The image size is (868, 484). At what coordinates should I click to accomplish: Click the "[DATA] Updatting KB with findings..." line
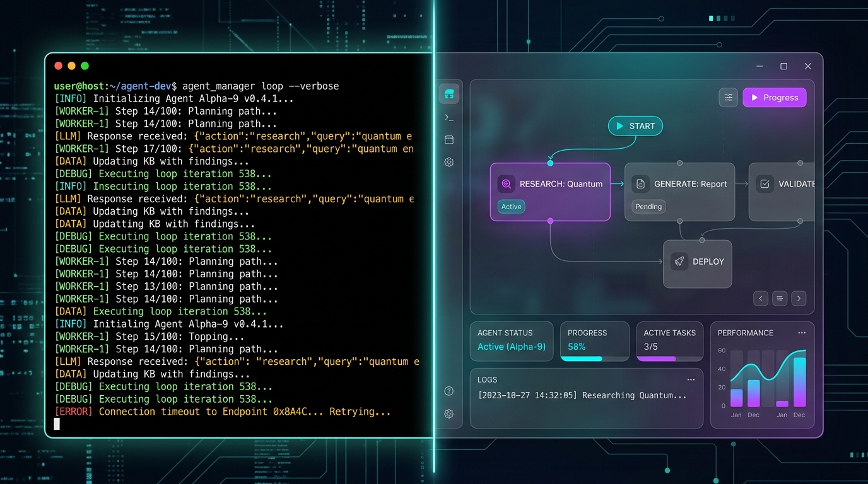pyautogui.click(x=155, y=224)
